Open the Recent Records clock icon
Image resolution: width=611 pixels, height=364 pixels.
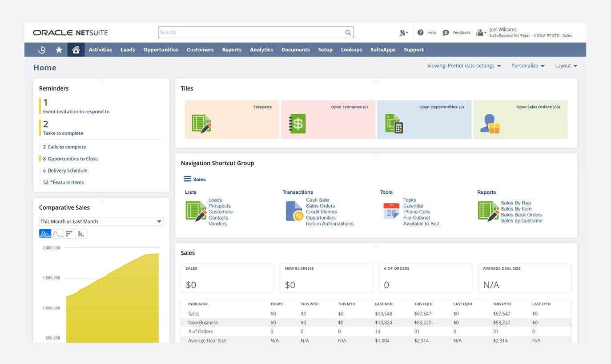pos(42,50)
